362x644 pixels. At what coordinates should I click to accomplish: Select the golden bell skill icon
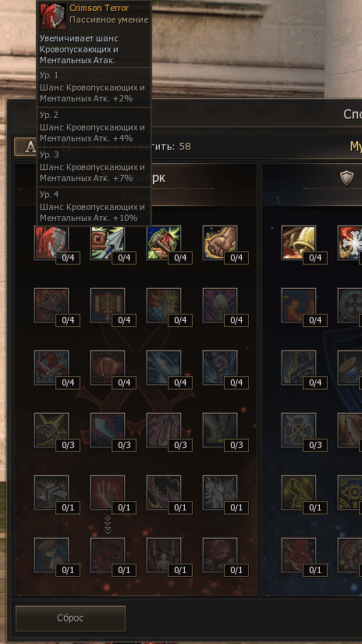[299, 243]
